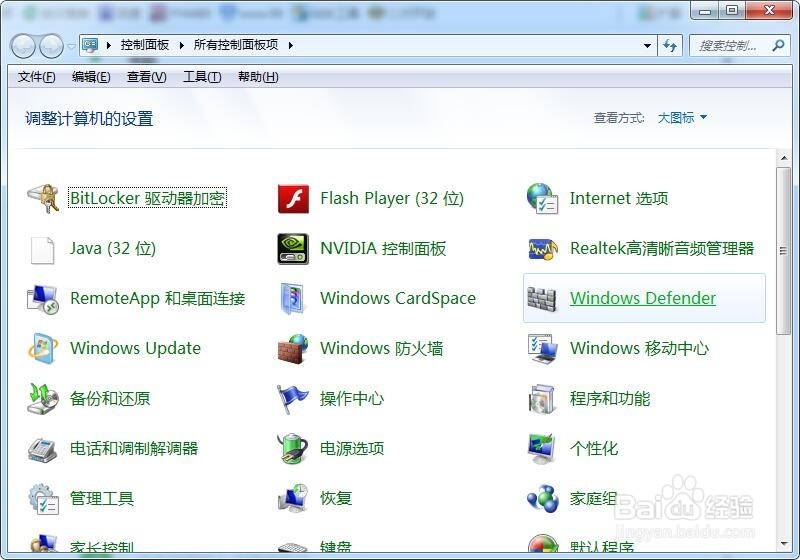Go forward with the Forward button
The height and width of the screenshot is (560, 800).
pos(52,46)
